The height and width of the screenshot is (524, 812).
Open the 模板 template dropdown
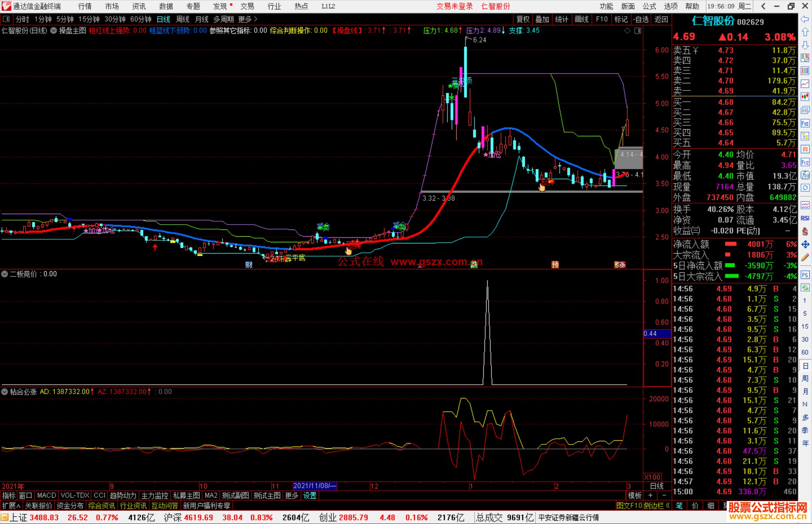[x=635, y=496]
